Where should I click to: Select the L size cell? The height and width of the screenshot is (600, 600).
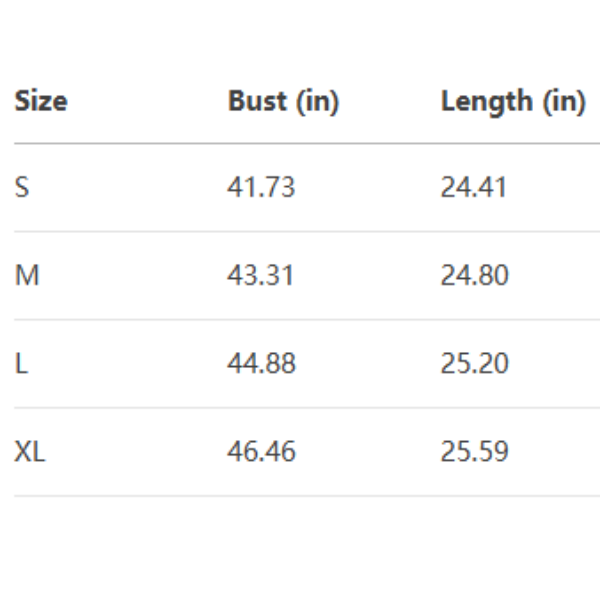20,363
